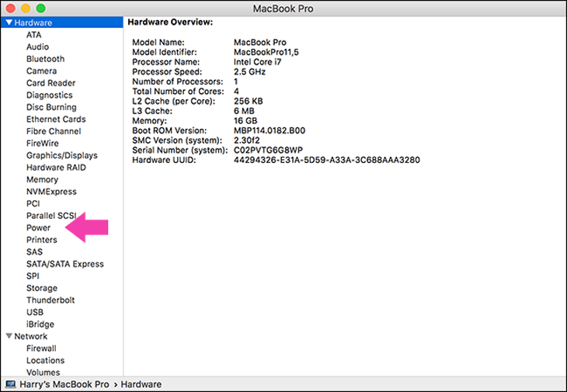Click the Total Number of Cores label
Viewport: 567px width, 392px height.
[x=179, y=91]
